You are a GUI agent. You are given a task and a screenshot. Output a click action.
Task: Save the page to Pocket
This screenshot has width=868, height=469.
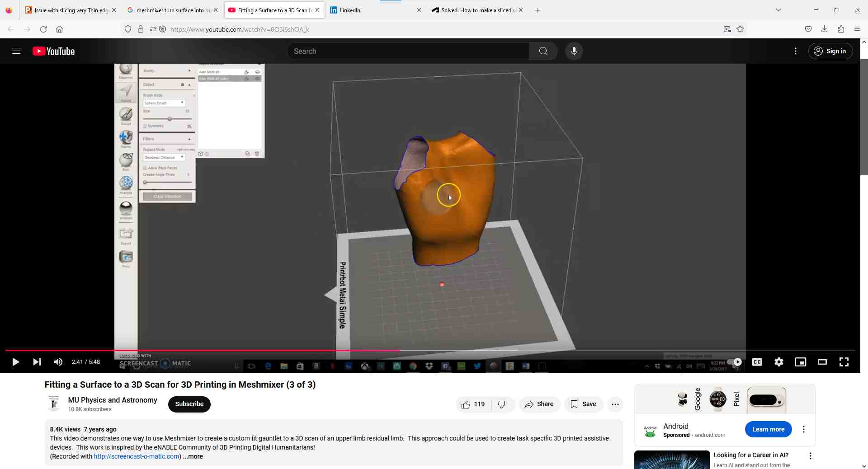[808, 29]
